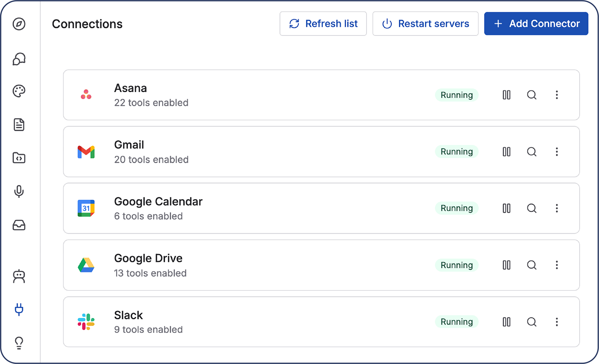Inspect Gmail tools with magnifier icon

tap(532, 152)
